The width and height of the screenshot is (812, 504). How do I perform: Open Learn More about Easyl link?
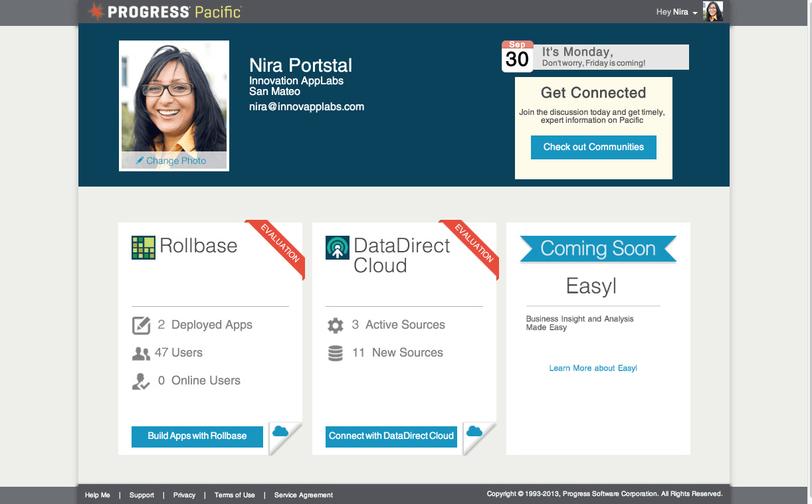593,368
